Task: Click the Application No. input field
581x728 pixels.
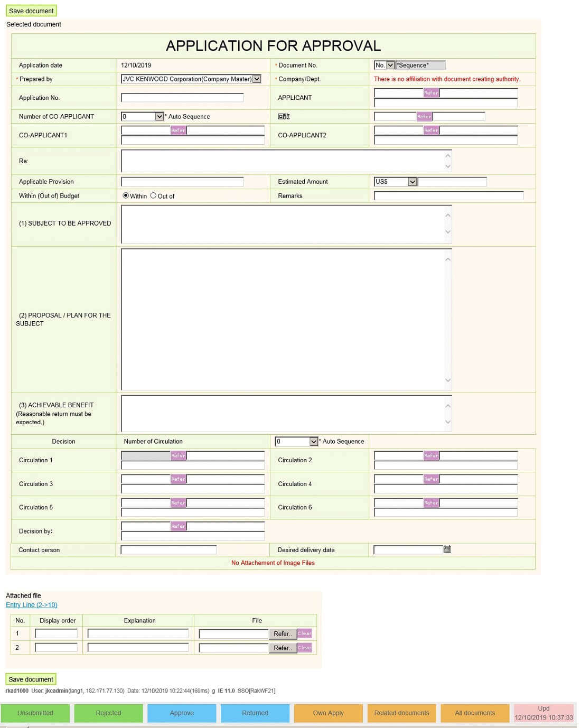Action: 182,98
